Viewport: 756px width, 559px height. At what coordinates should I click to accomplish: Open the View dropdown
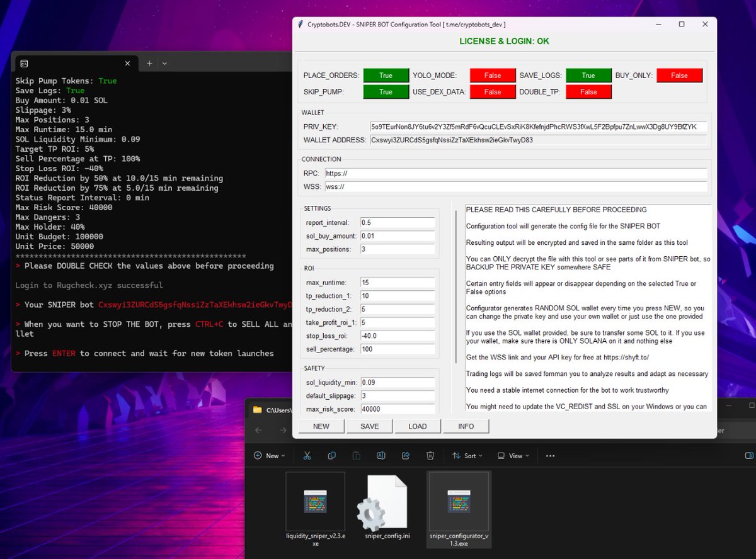(513, 456)
